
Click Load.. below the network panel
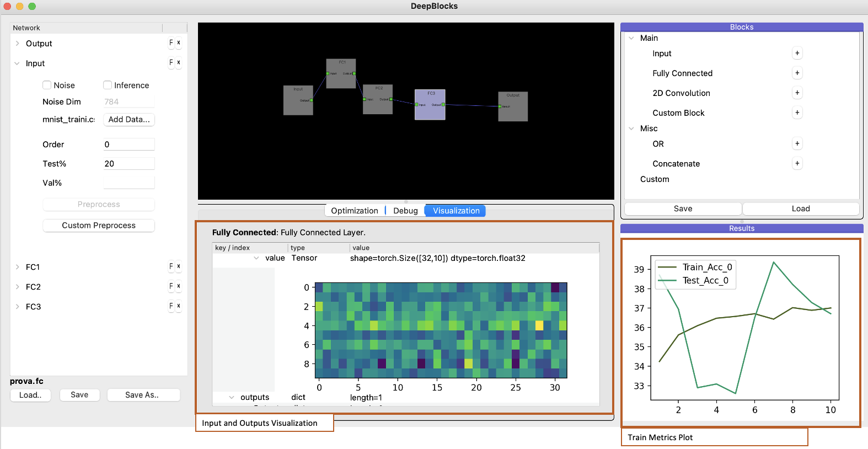click(30, 395)
